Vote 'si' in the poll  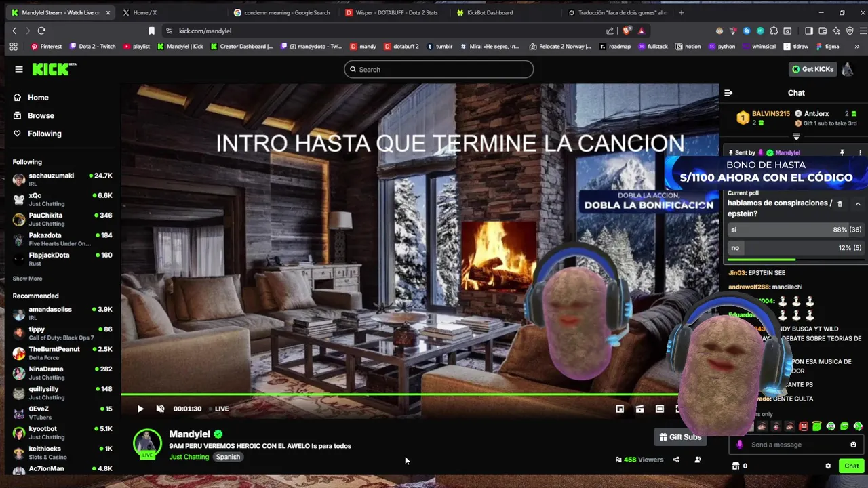coord(796,230)
